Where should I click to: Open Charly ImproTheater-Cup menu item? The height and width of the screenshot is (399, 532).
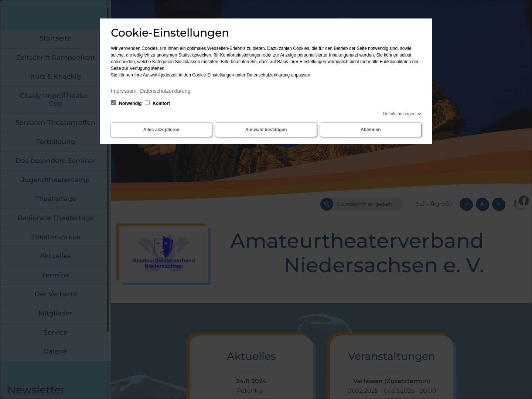[x=55, y=100]
